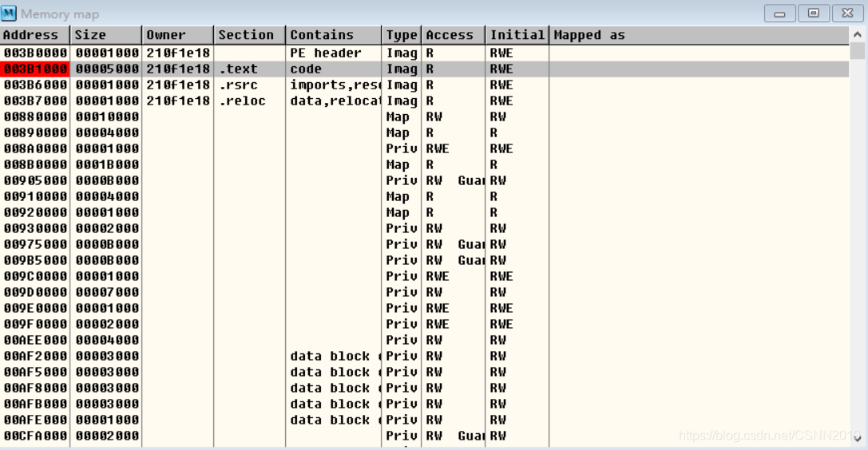Image resolution: width=868 pixels, height=450 pixels.
Task: Select the row at address 003B0000
Action: coord(425,53)
